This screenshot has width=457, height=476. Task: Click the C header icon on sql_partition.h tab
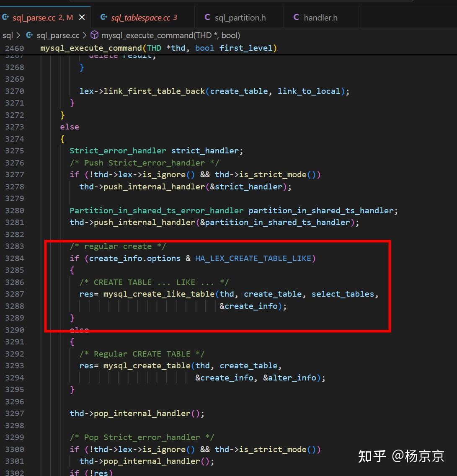pos(207,17)
